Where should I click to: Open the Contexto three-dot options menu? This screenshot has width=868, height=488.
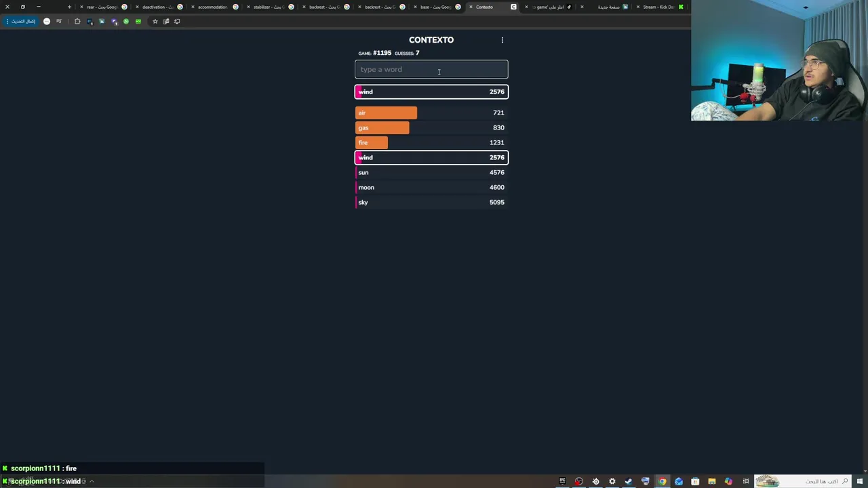click(502, 40)
